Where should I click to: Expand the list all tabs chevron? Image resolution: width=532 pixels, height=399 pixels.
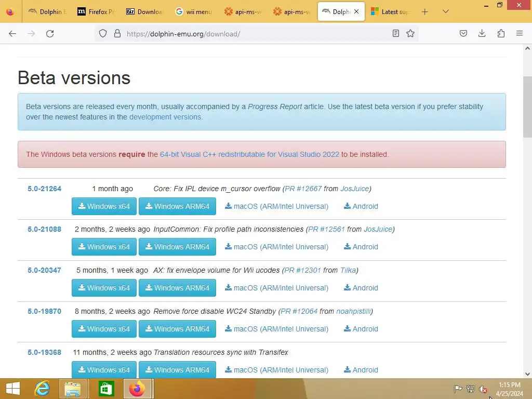point(446,11)
